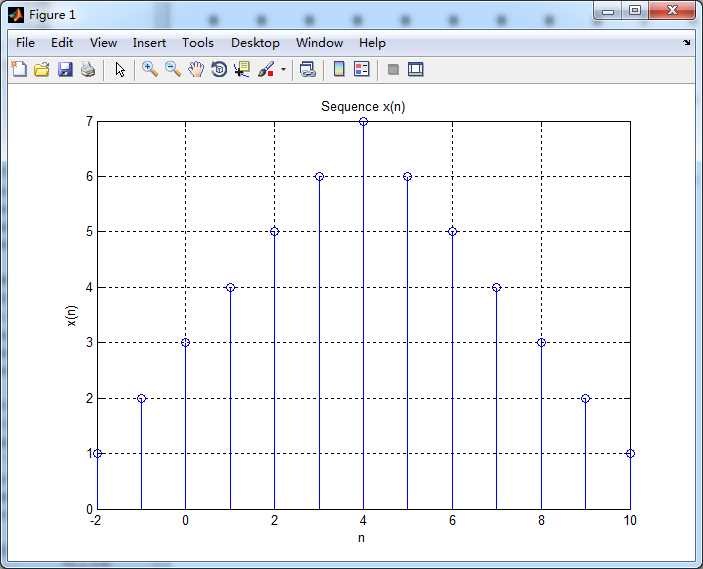
Task: Click y-axis tick label '4'
Action: 89,287
